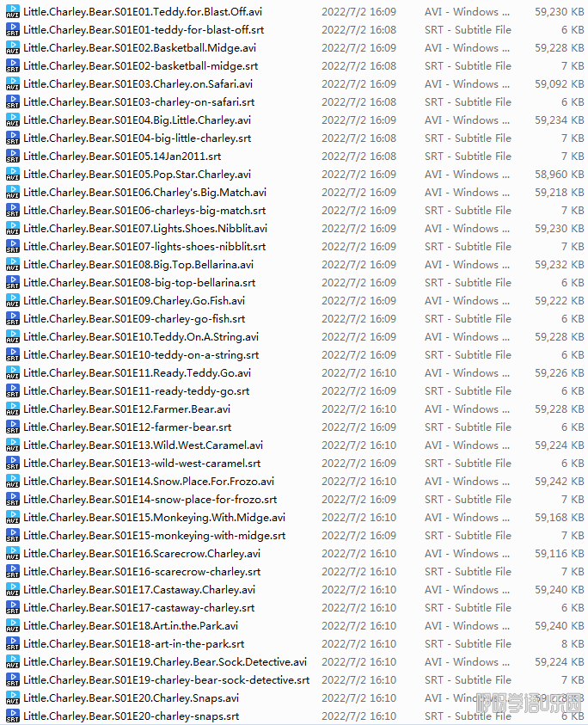Click the 59,232 KB size value
The image size is (588, 725).
click(x=560, y=264)
